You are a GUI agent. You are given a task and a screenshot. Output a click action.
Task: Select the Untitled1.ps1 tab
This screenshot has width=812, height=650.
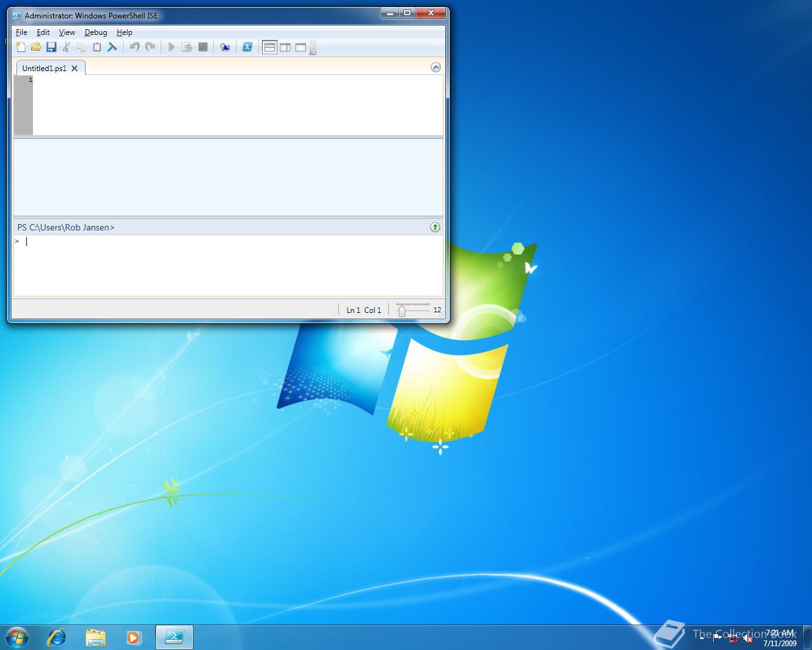(x=44, y=69)
